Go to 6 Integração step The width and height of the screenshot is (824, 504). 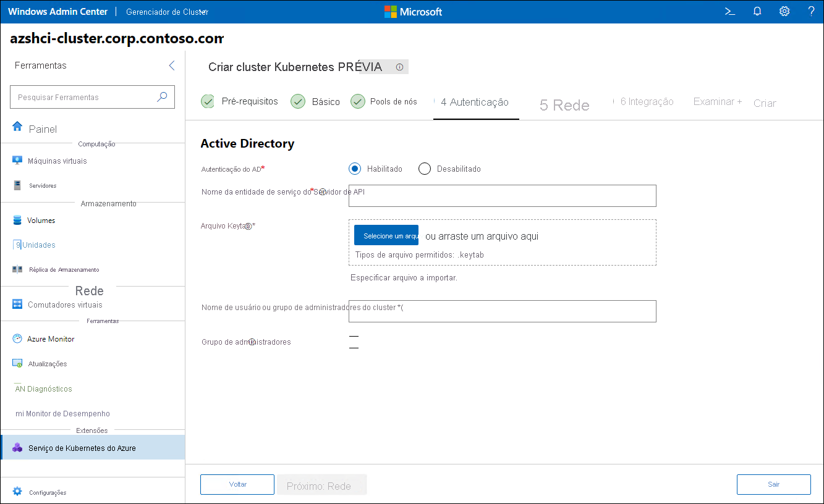click(647, 101)
